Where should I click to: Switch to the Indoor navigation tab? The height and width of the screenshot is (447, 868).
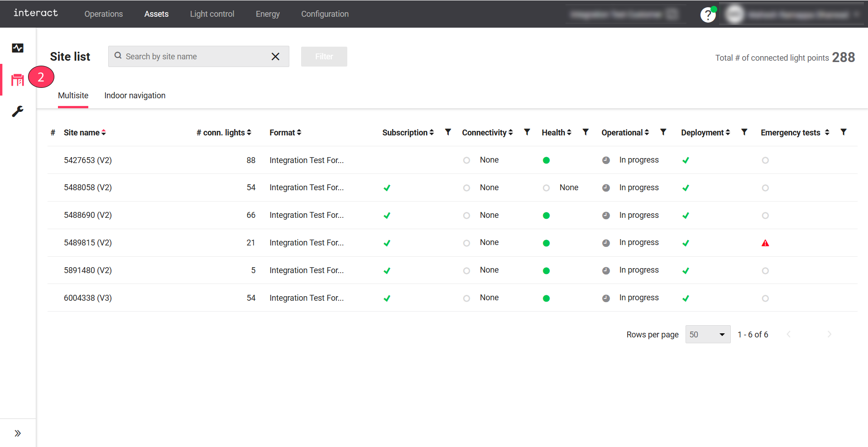134,96
